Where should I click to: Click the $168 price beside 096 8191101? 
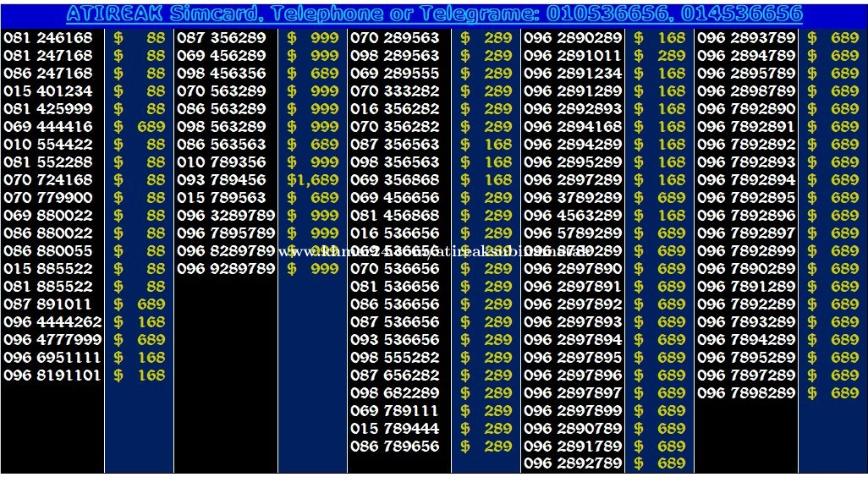pyautogui.click(x=139, y=375)
